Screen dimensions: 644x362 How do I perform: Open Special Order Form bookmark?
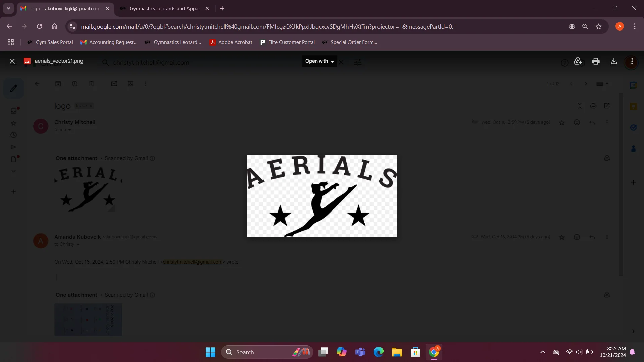click(350, 42)
